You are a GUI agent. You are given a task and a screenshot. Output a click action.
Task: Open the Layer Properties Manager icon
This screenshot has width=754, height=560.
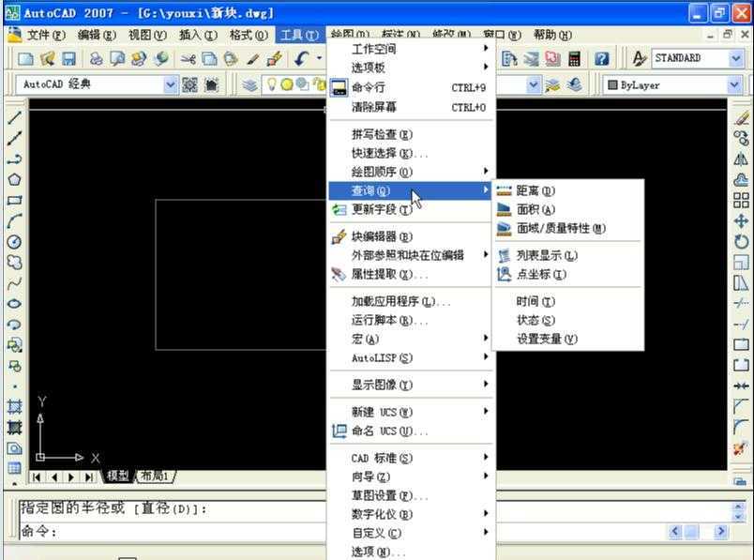249,85
